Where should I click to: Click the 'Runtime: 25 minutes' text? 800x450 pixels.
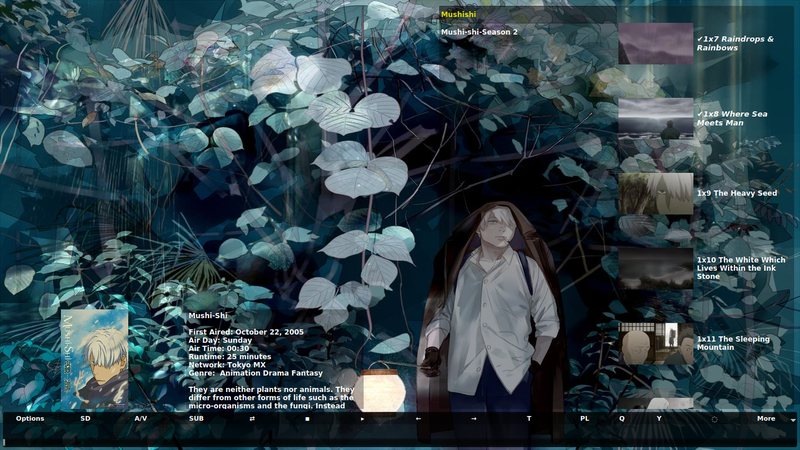click(230, 357)
